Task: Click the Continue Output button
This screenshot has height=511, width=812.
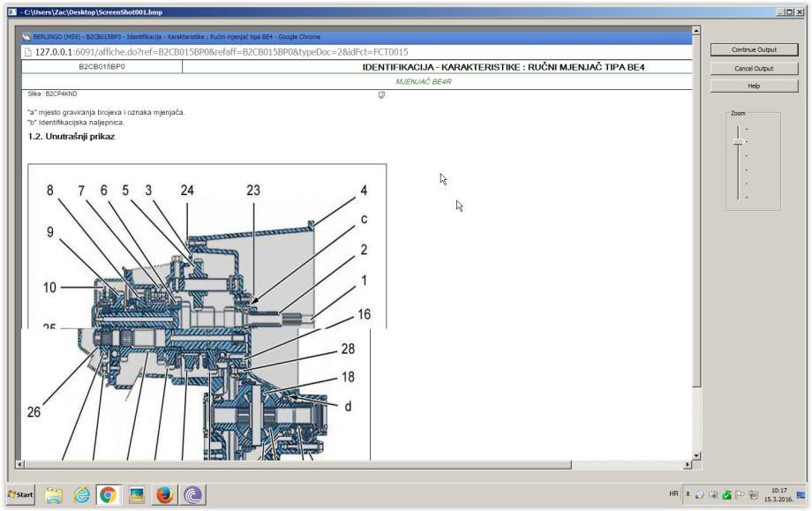Action: pos(753,49)
